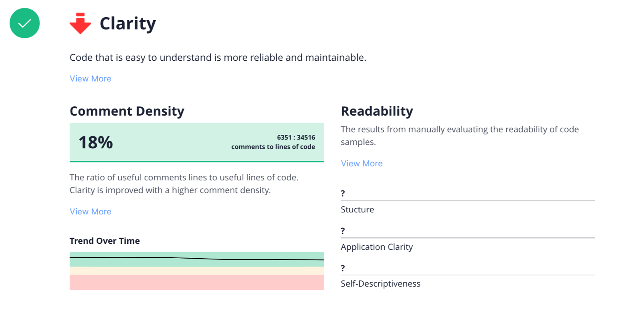Select the Stucture readability label
The image size is (644, 311).
point(357,210)
